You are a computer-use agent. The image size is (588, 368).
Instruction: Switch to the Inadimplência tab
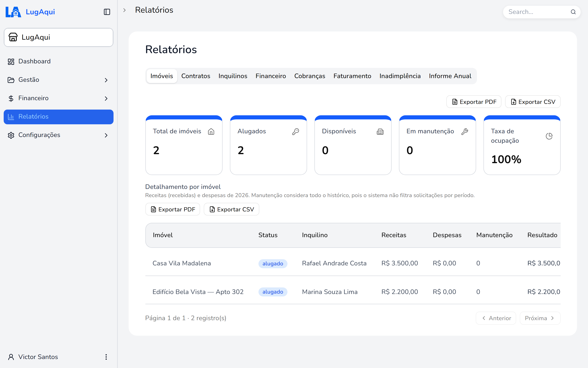point(400,76)
